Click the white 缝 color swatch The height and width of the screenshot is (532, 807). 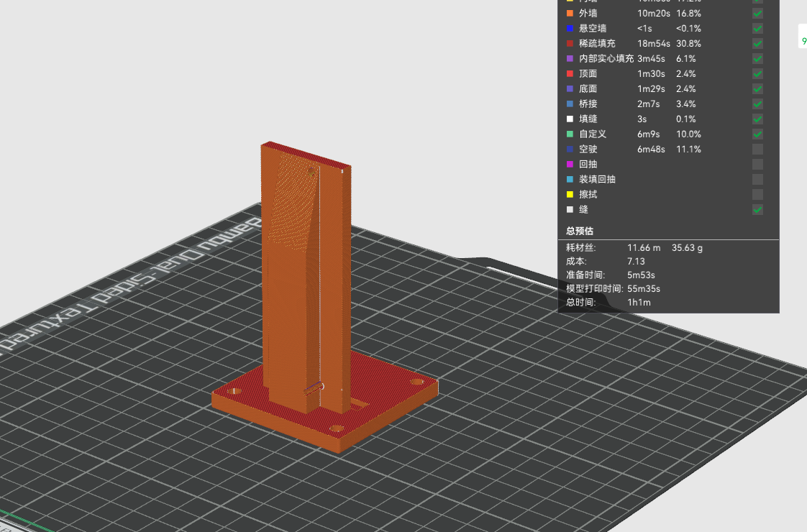click(570, 209)
